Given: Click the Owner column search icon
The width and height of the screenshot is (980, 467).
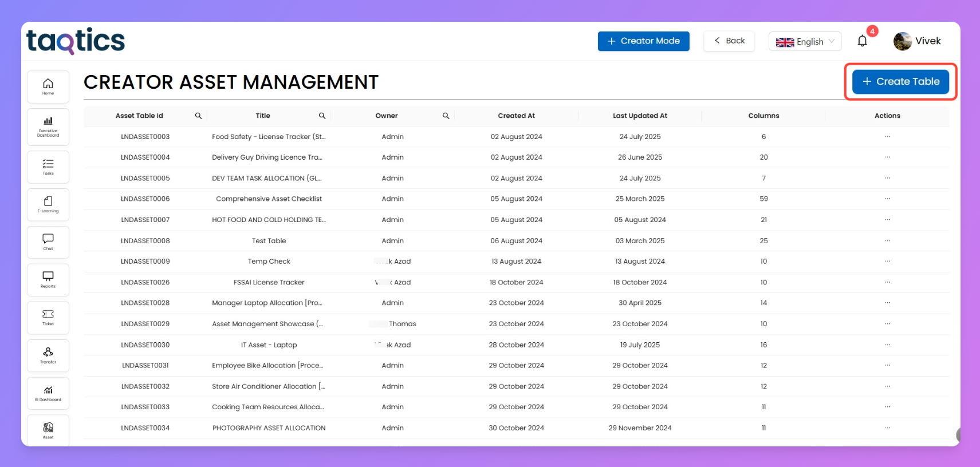Looking at the screenshot, I should [446, 116].
